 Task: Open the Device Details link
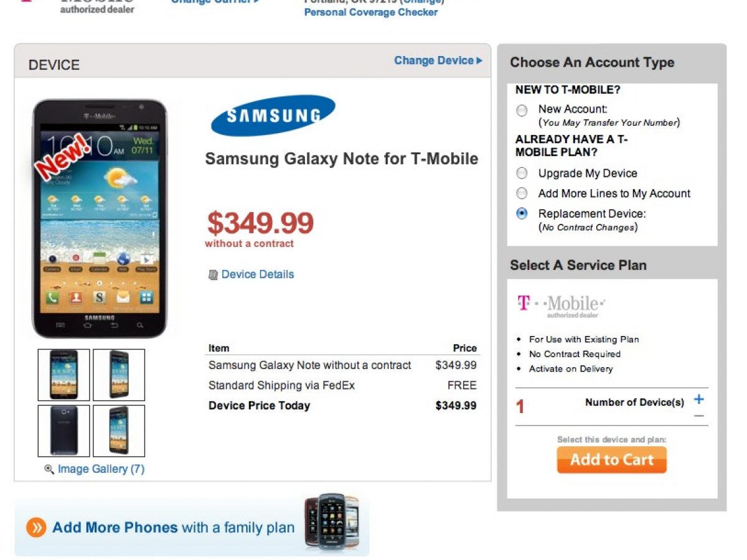point(257,274)
